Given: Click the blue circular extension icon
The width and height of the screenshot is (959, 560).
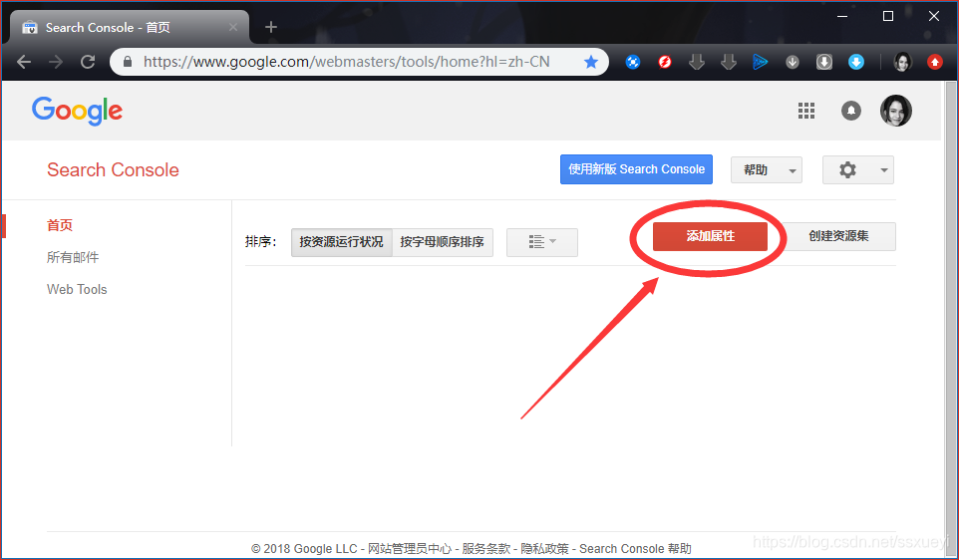Looking at the screenshot, I should click(633, 62).
